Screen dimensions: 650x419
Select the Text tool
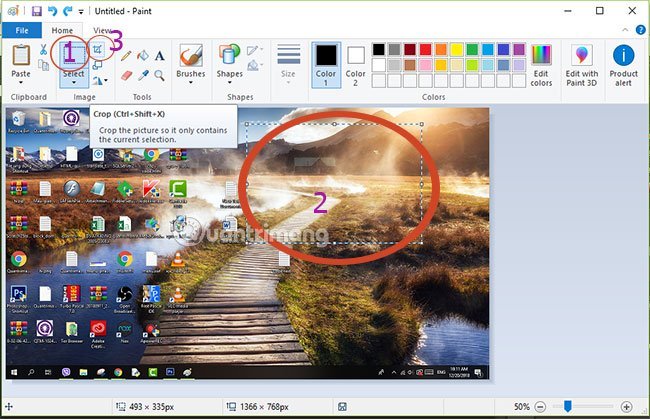click(160, 56)
